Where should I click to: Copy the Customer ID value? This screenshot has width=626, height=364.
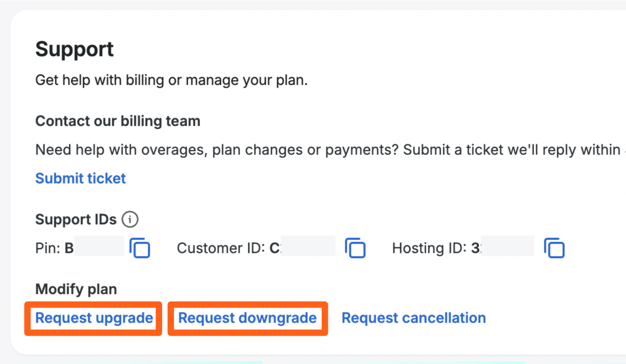[x=355, y=248]
